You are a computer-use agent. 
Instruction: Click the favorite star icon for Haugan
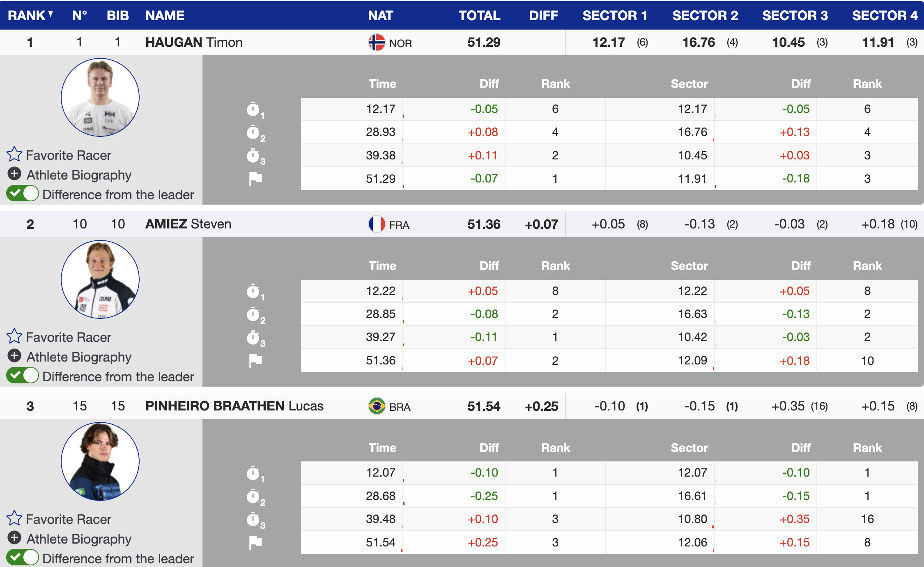[14, 154]
